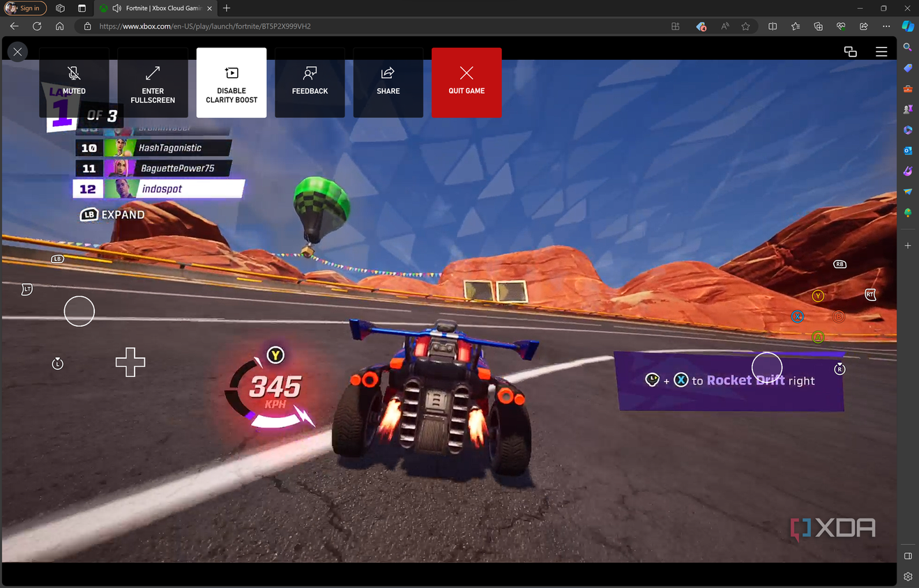The width and height of the screenshot is (919, 588).
Task: Tap the on-screen RT trigger button
Action: (x=870, y=295)
